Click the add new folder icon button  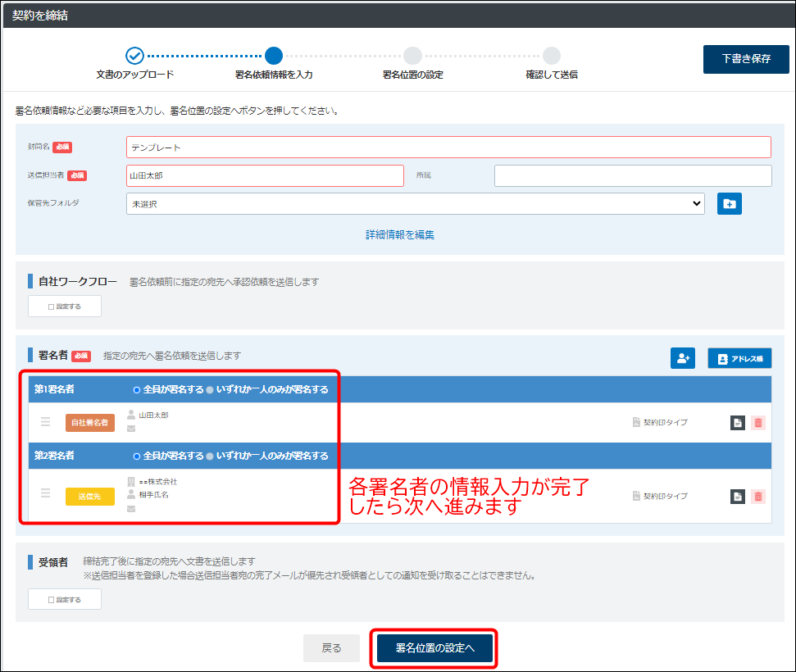click(x=729, y=203)
